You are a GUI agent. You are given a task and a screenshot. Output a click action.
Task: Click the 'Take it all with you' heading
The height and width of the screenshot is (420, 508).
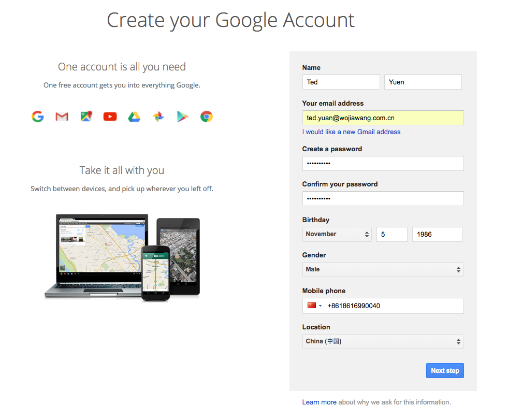pyautogui.click(x=122, y=170)
